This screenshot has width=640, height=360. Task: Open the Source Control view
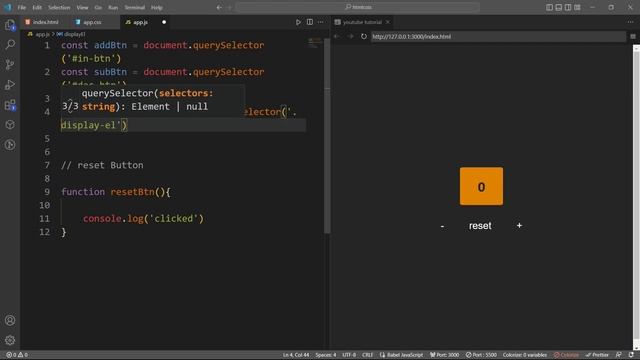10,64
